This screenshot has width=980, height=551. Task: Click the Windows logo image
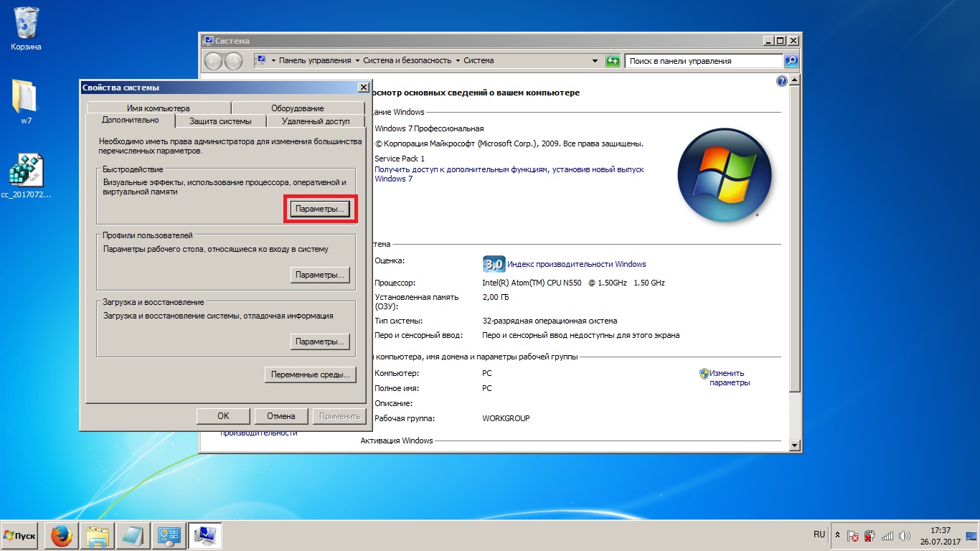[725, 176]
